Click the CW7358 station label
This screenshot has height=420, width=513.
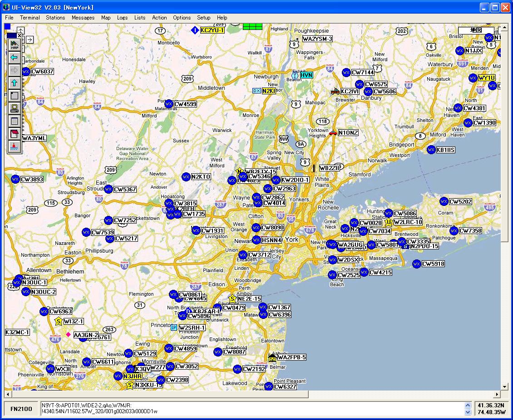(x=470, y=231)
